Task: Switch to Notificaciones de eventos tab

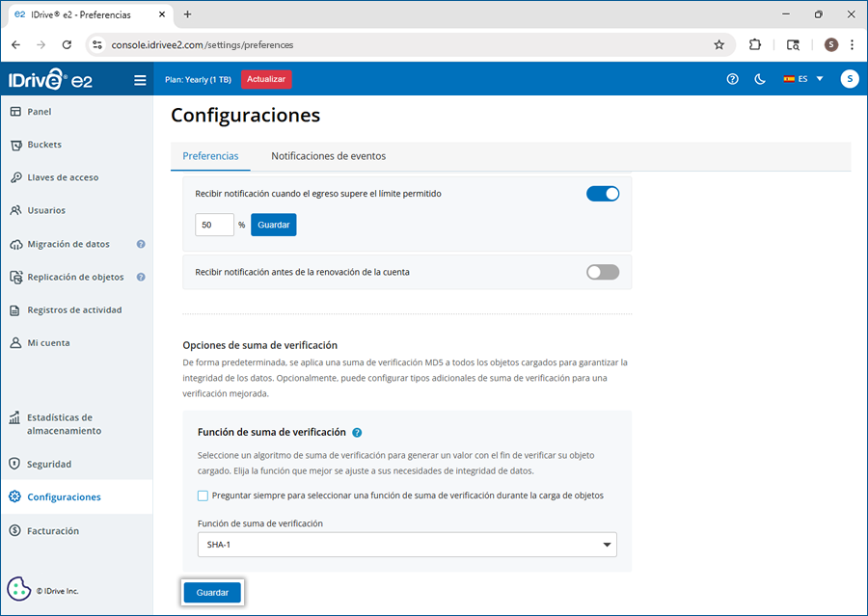Action: point(328,156)
